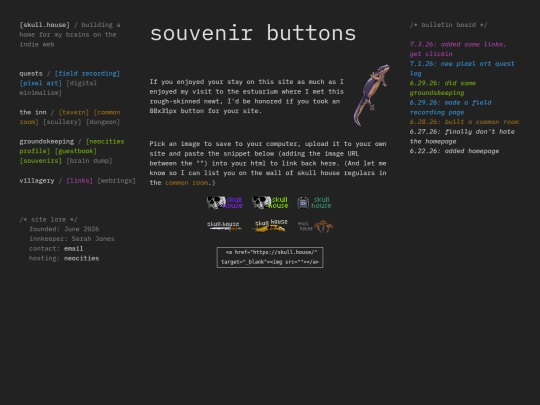Sign the guestbook link
Screen dimensions: 540x405
tap(75, 151)
